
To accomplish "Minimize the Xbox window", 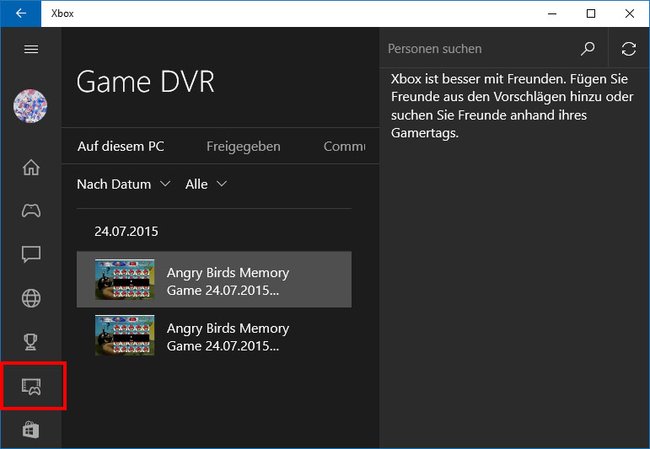I will (x=552, y=14).
